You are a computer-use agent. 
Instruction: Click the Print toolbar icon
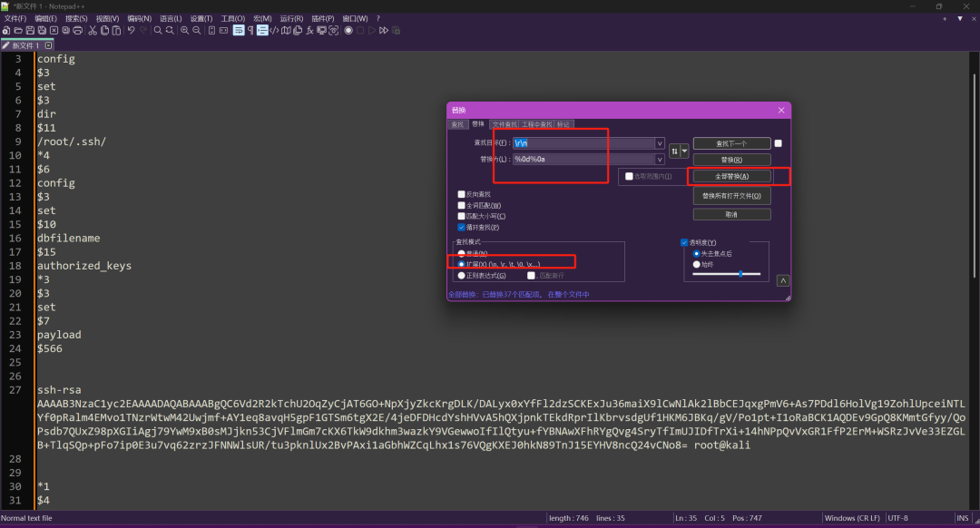pos(77,30)
